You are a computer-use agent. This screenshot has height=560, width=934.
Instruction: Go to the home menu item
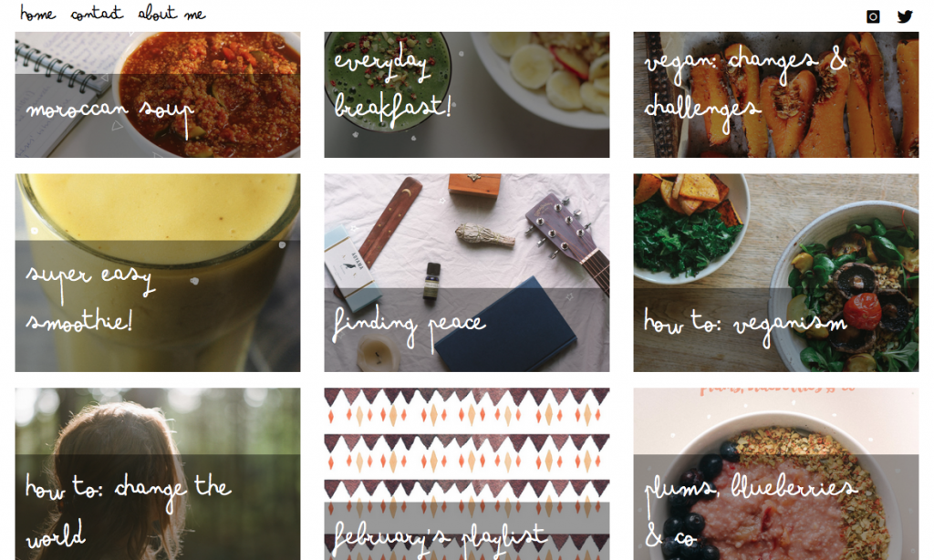[37, 13]
